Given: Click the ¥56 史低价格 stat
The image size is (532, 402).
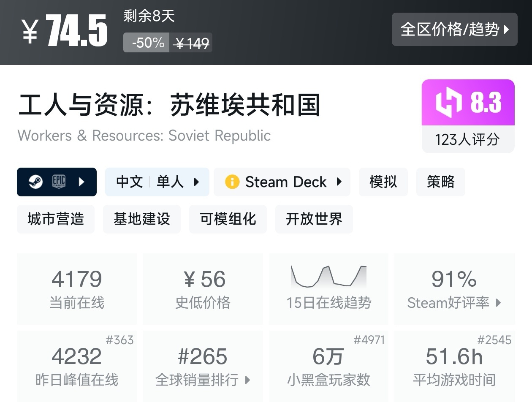Looking at the screenshot, I should point(203,289).
